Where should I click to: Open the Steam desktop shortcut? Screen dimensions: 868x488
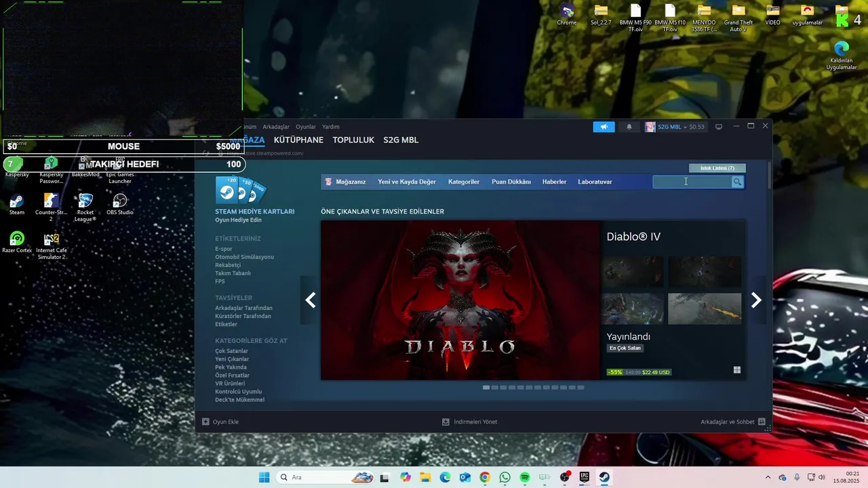pos(17,205)
